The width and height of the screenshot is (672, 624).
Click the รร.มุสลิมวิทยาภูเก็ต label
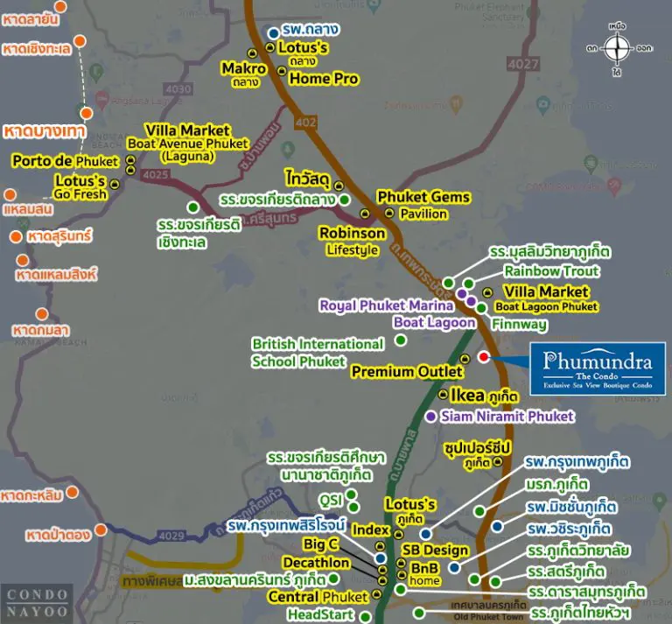click(x=550, y=251)
